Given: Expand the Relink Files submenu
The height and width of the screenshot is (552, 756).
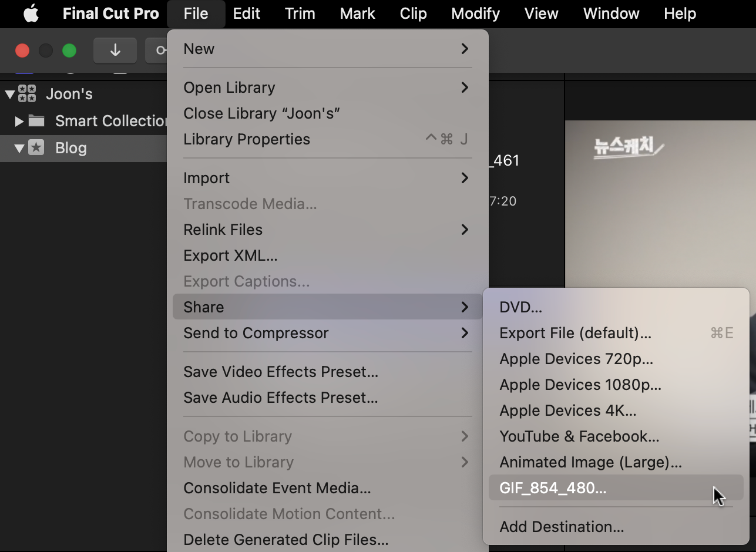Looking at the screenshot, I should pos(328,230).
